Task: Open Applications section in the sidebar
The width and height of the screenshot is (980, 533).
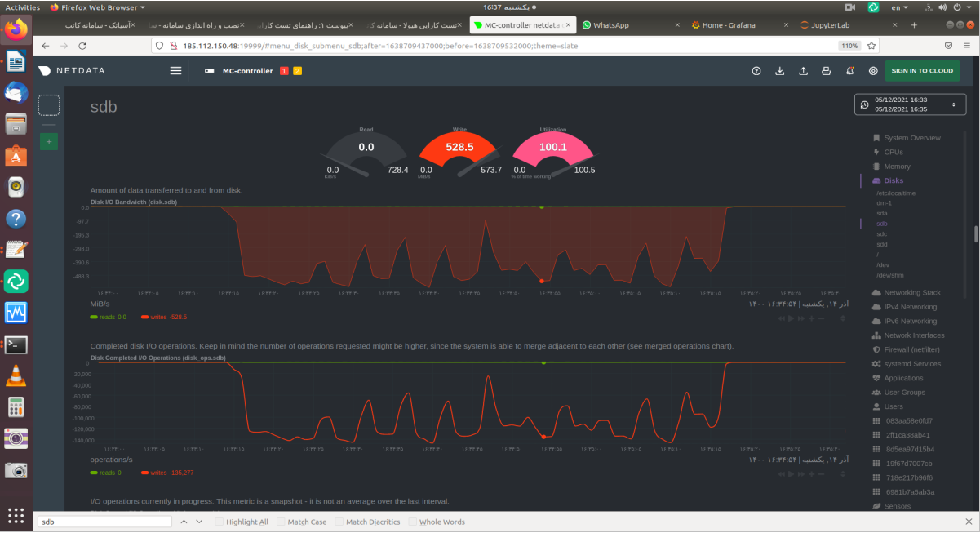Action: click(x=903, y=378)
